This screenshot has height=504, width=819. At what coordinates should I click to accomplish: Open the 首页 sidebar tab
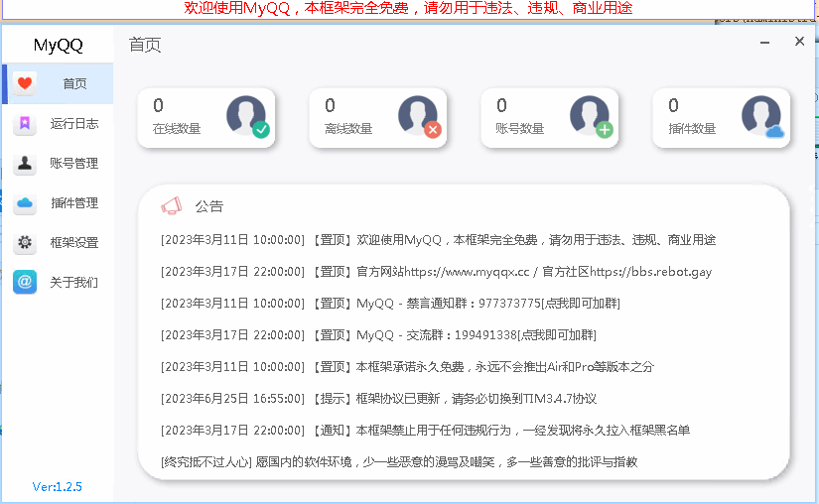pos(58,83)
